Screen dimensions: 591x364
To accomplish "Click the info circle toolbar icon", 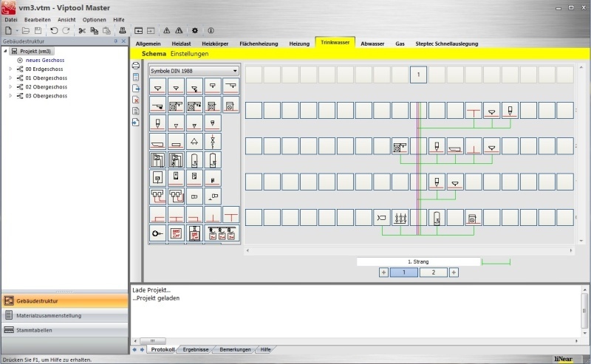I will (x=211, y=30).
